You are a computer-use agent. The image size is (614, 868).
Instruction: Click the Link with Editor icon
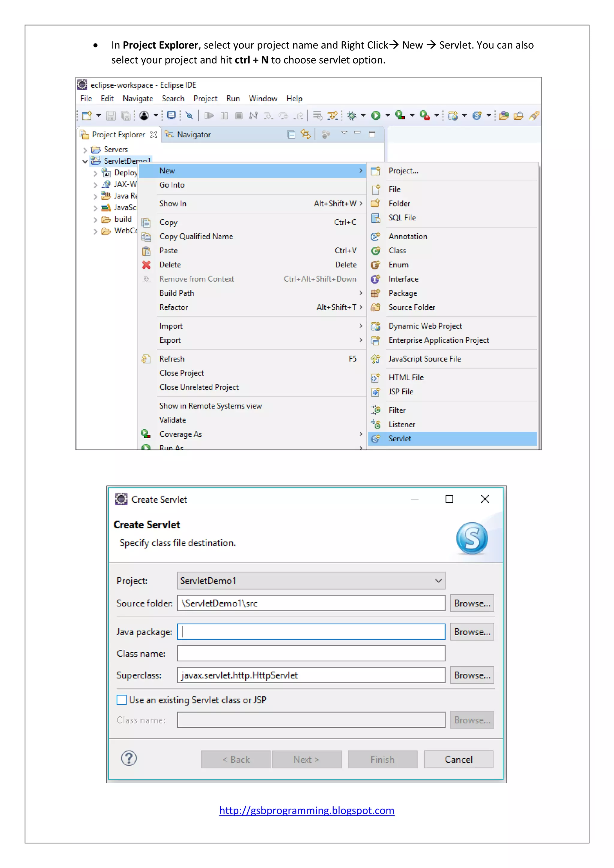click(306, 134)
